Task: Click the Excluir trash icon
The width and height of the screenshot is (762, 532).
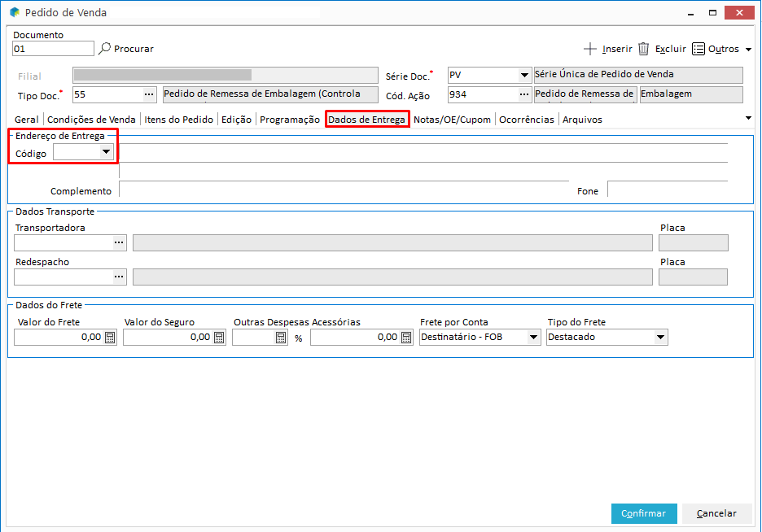Action: pyautogui.click(x=643, y=49)
